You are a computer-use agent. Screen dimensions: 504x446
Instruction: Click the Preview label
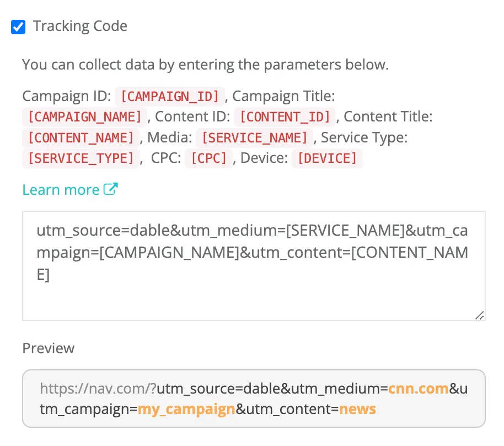pyautogui.click(x=48, y=348)
